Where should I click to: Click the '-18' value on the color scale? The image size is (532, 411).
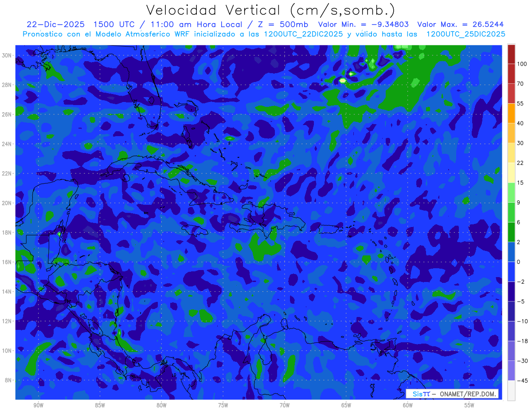[522, 341]
